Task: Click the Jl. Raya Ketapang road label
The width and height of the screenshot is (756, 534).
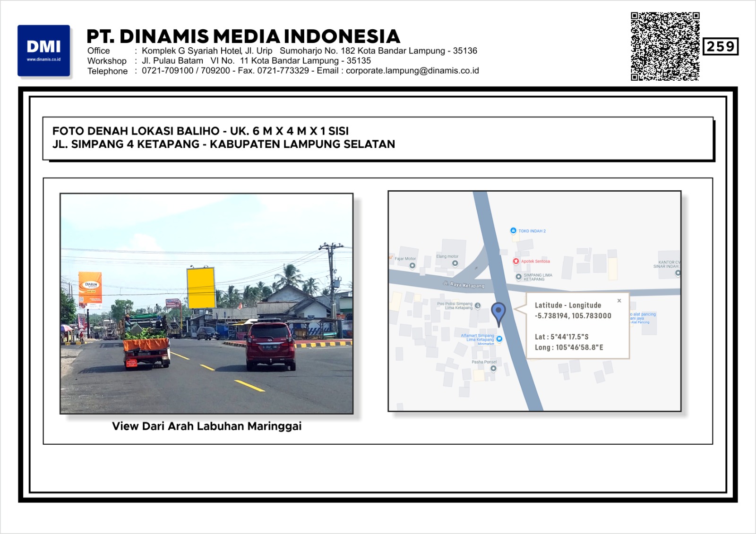Action: pyautogui.click(x=464, y=284)
